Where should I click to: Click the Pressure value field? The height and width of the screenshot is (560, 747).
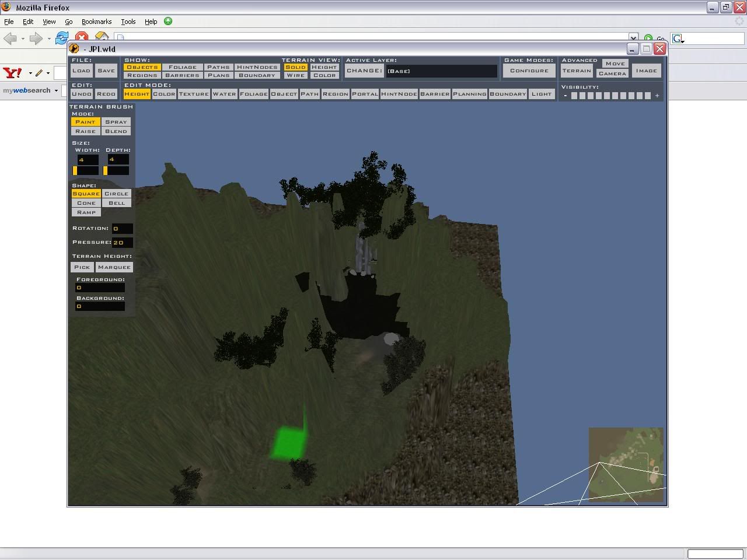pos(123,242)
